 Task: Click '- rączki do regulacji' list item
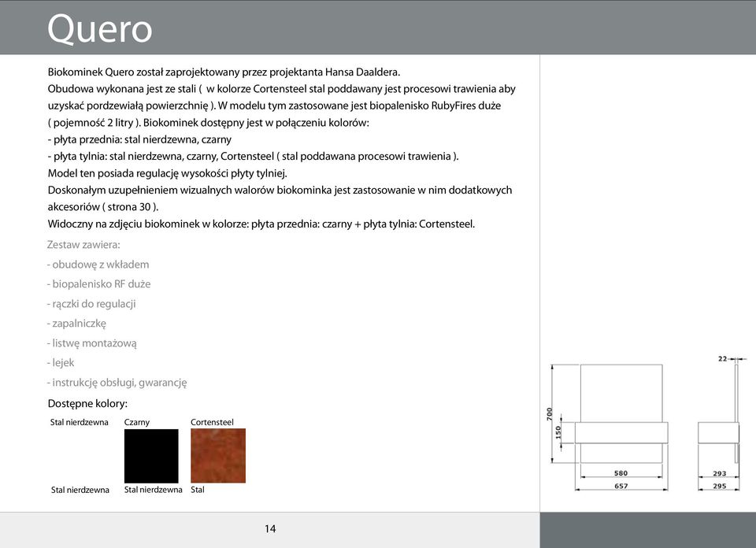point(91,304)
